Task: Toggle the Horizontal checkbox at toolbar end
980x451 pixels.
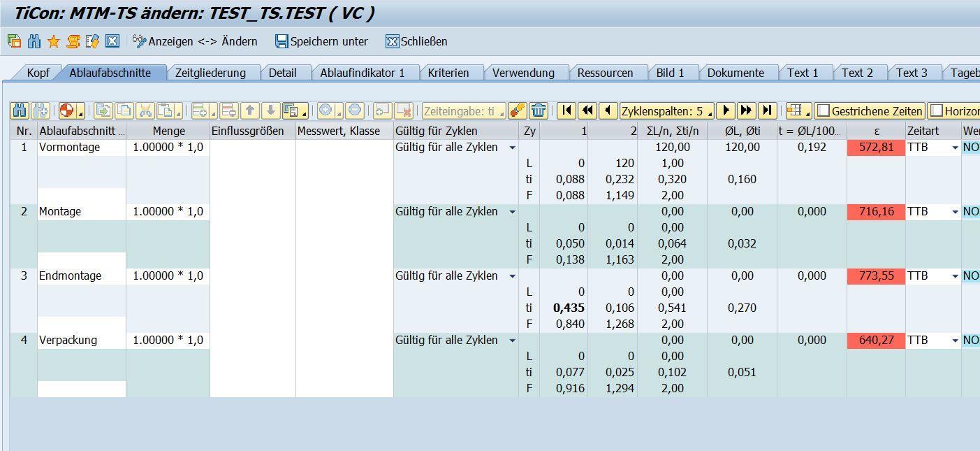Action: click(x=936, y=110)
